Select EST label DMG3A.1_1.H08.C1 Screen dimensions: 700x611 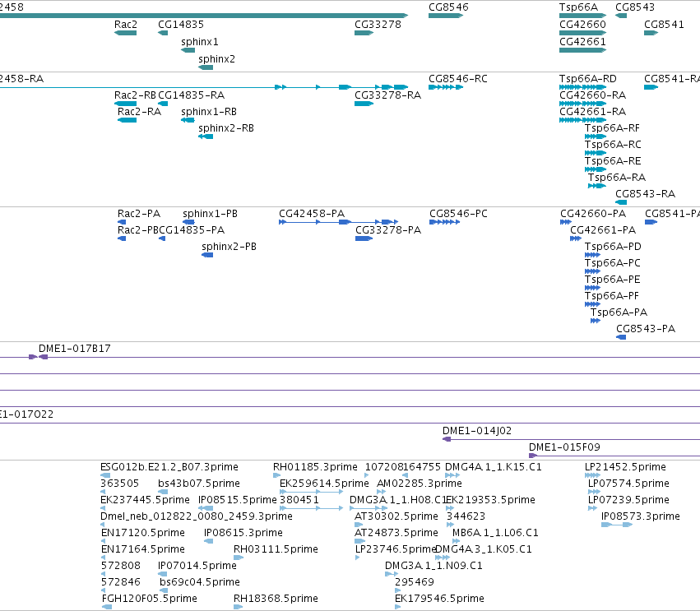click(398, 500)
